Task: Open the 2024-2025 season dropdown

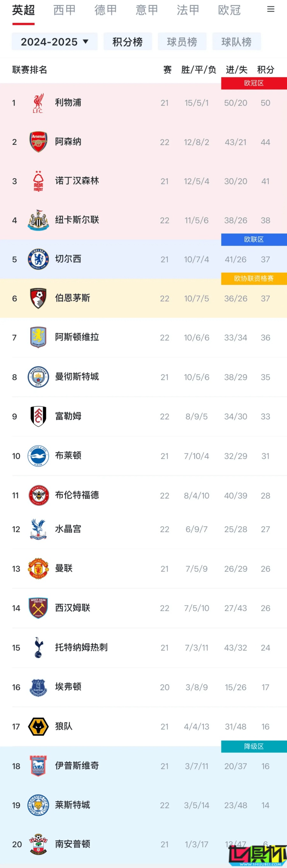Action: pos(54,42)
